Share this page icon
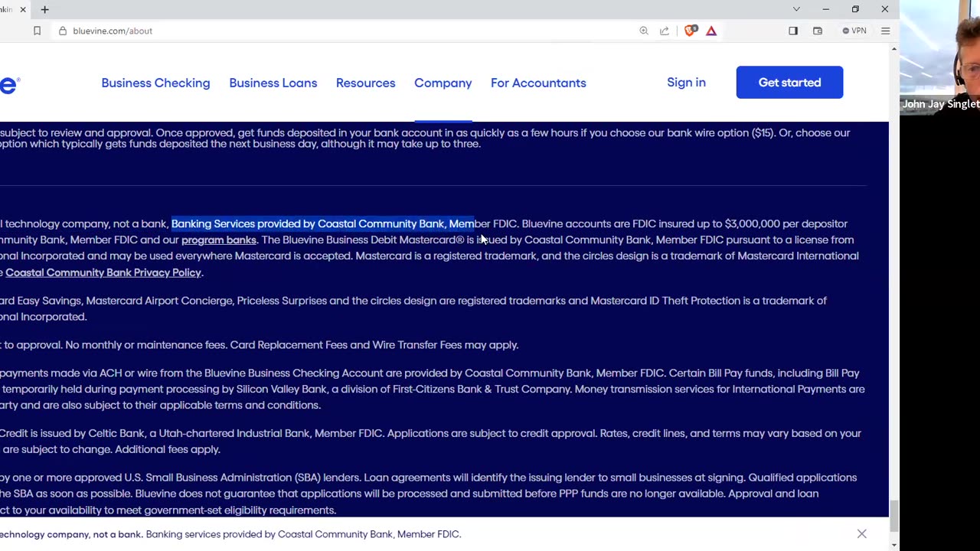 pos(665,31)
